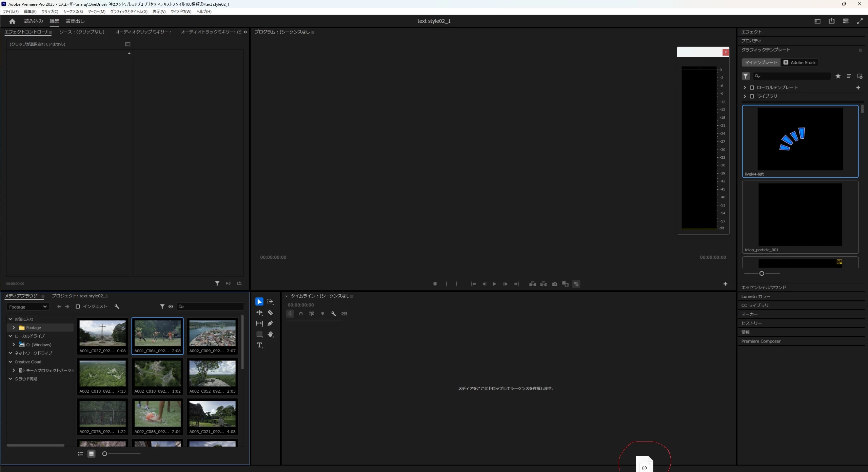Check the ローカルテンプレート checkbox
Screen dimensions: 868x472
(752, 87)
